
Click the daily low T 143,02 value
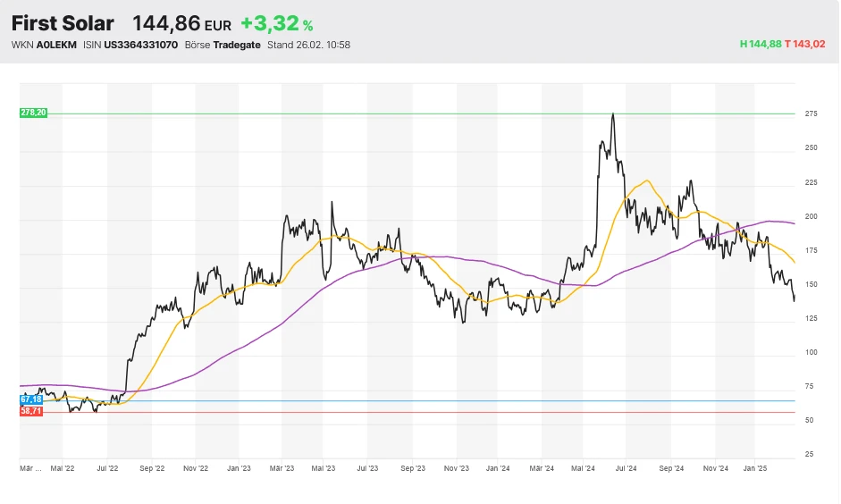click(x=808, y=45)
